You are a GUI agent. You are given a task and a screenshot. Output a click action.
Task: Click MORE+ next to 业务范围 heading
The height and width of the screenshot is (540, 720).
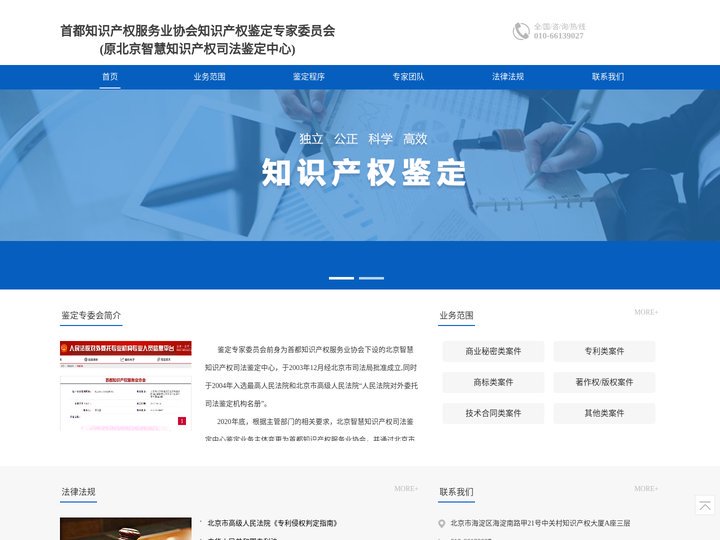point(646,312)
